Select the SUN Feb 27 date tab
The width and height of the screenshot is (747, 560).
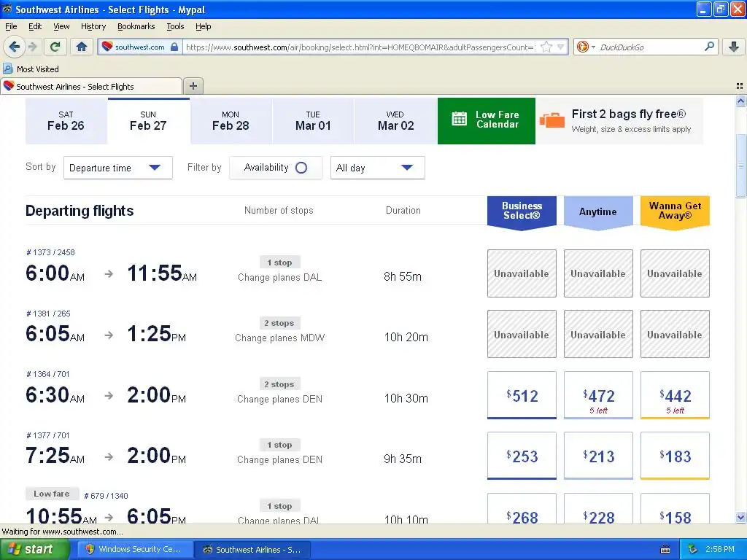click(149, 121)
